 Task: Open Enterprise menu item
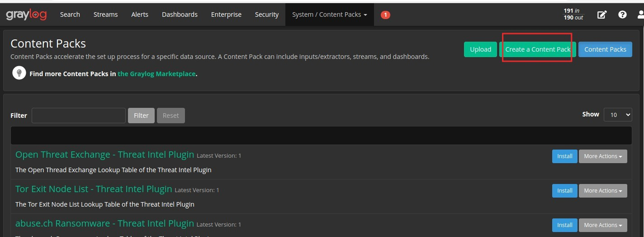click(226, 15)
